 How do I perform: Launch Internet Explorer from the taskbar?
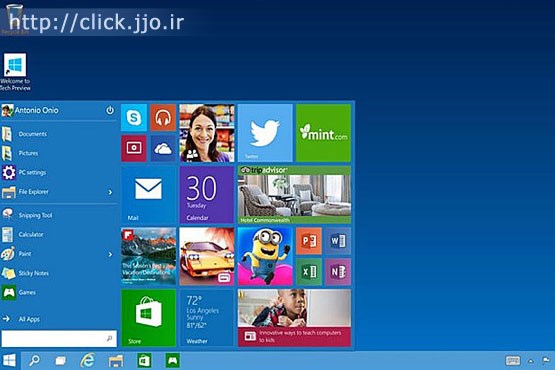coord(87,361)
